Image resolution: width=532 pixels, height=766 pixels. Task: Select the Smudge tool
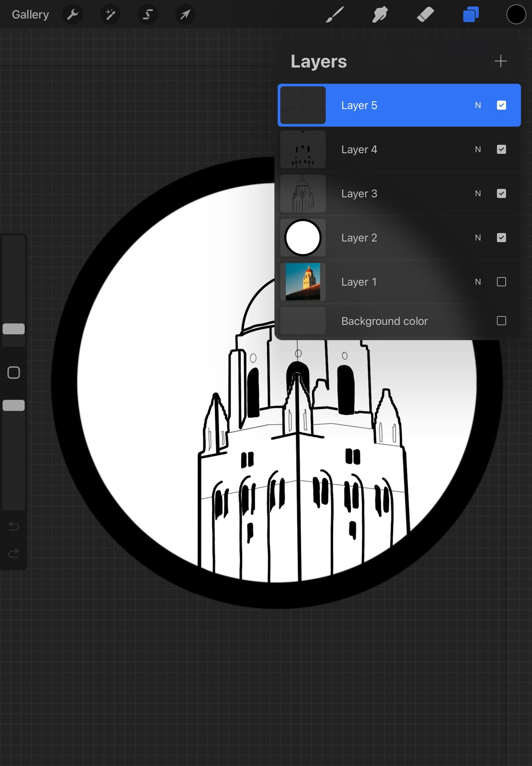(380, 14)
